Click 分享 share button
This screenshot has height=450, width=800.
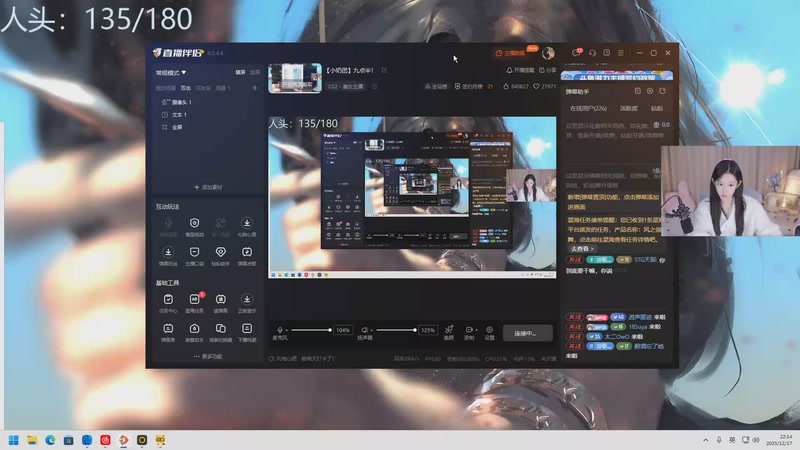coord(547,70)
